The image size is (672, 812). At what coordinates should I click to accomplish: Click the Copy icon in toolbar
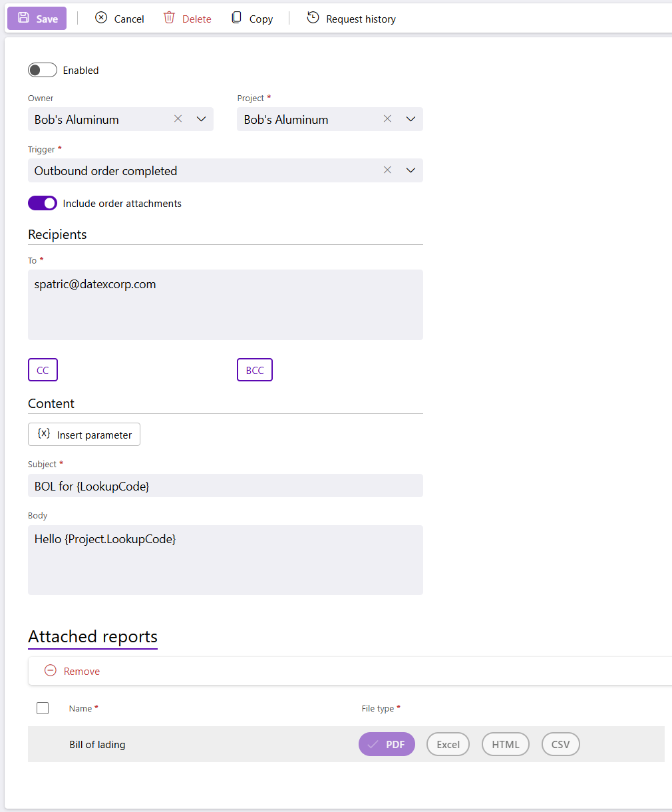click(236, 18)
